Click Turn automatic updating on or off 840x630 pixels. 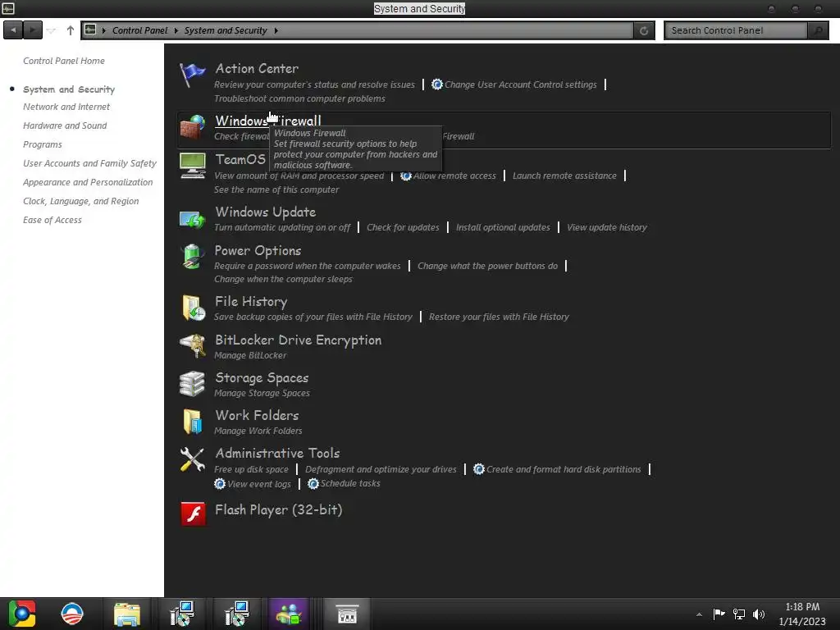[282, 227]
